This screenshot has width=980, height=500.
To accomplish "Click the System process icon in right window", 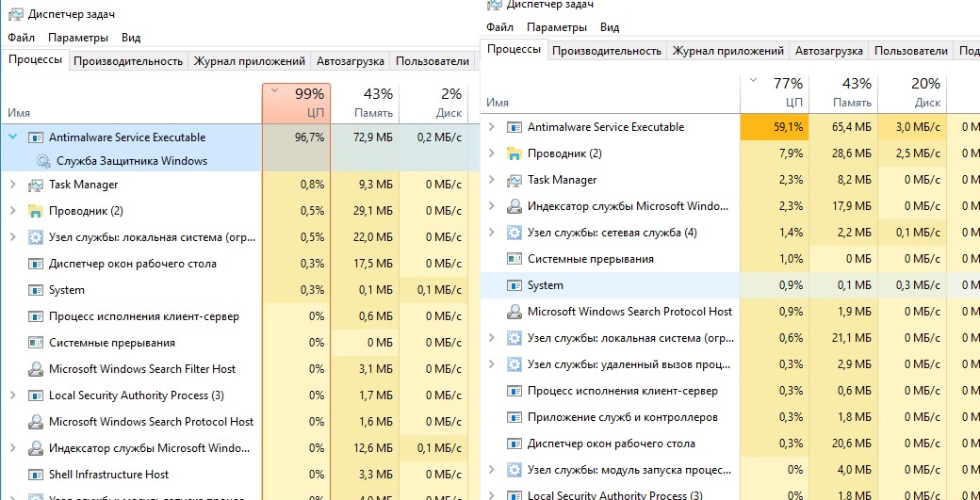I will (514, 286).
